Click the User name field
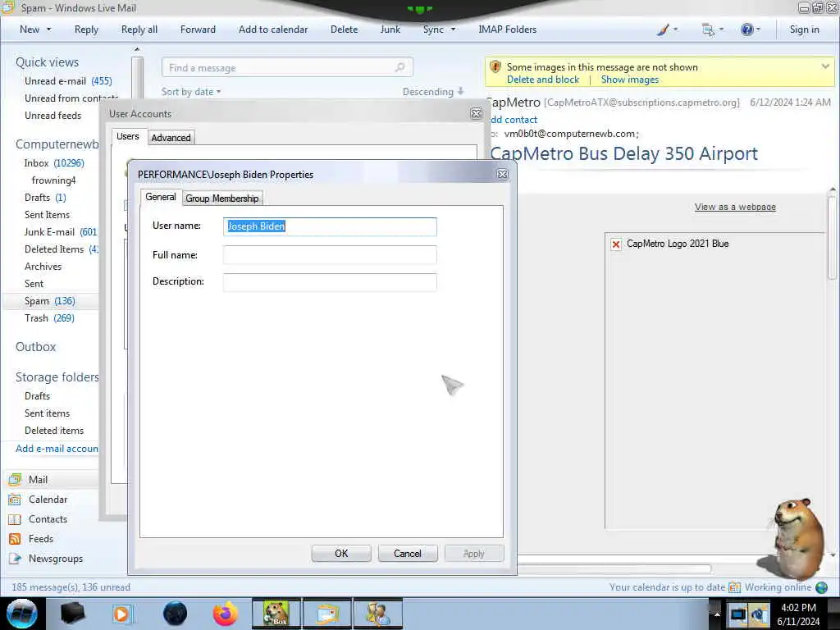Screen dimensions: 840x630 point(330,226)
